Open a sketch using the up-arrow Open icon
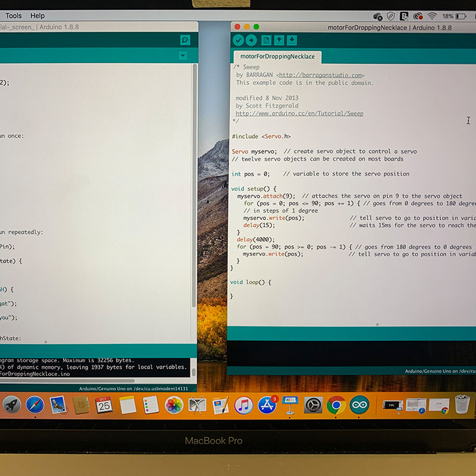This screenshot has height=476, width=476. 279,40
